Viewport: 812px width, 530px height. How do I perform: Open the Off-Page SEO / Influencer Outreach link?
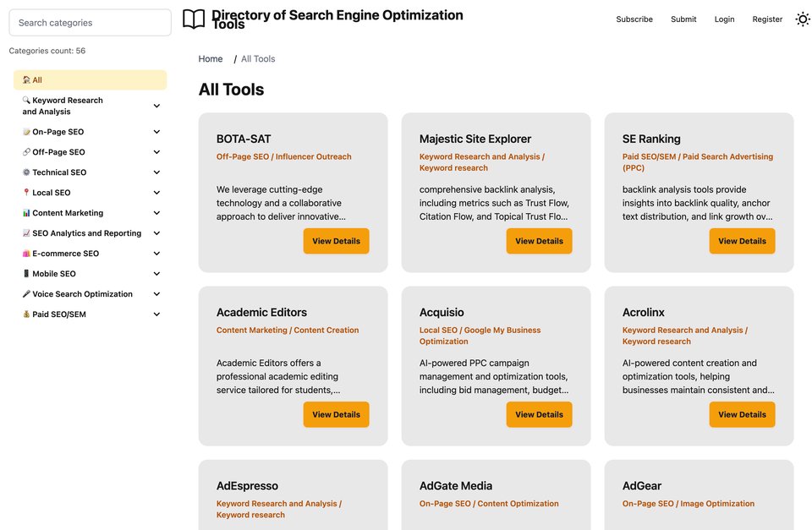coord(284,156)
